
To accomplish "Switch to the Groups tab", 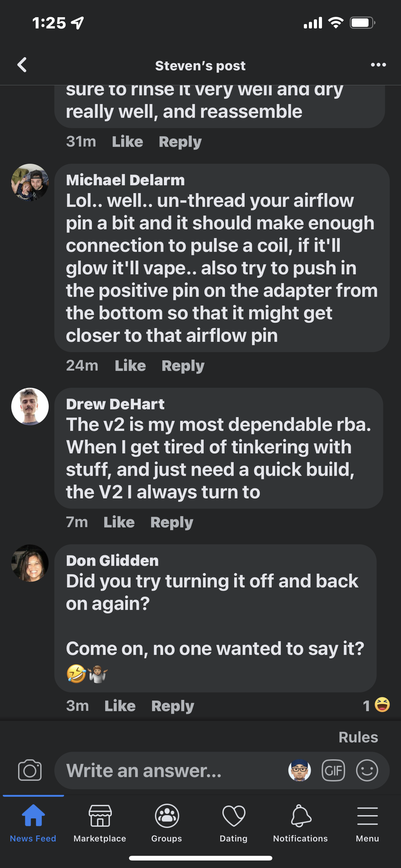I will click(167, 823).
